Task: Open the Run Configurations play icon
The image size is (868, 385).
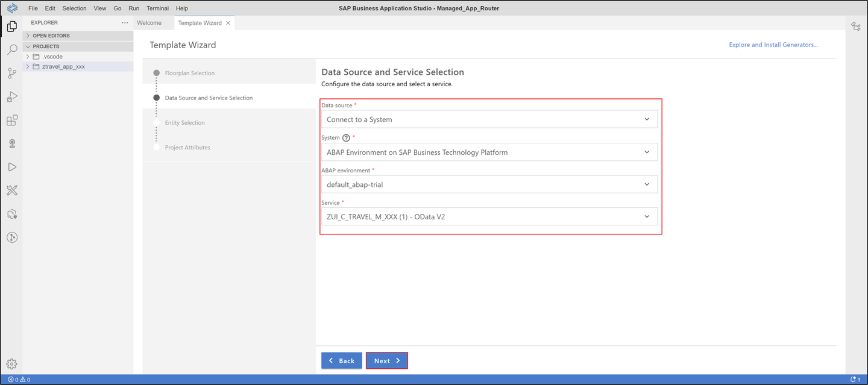Action: 11,167
